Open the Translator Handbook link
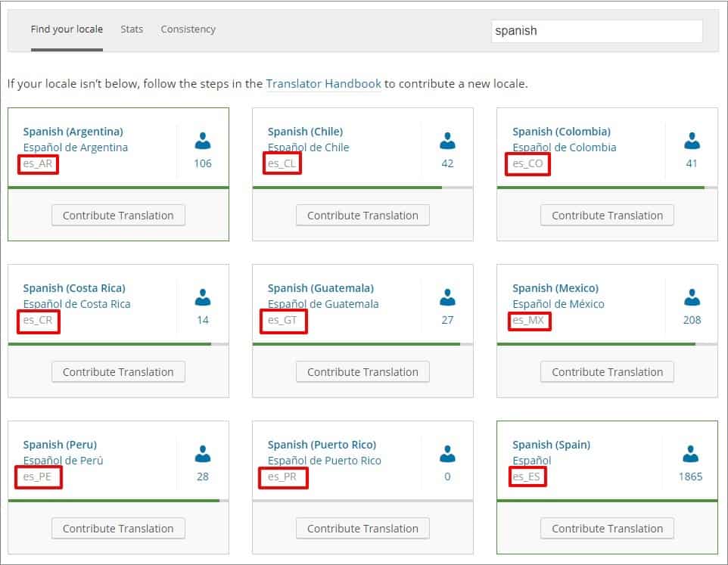This screenshot has height=565, width=728. (x=324, y=84)
